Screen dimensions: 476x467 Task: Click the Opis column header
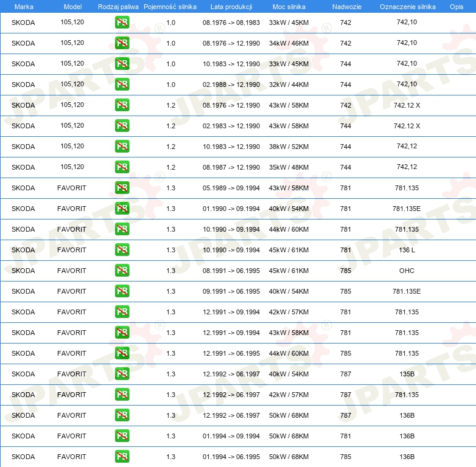(457, 7)
